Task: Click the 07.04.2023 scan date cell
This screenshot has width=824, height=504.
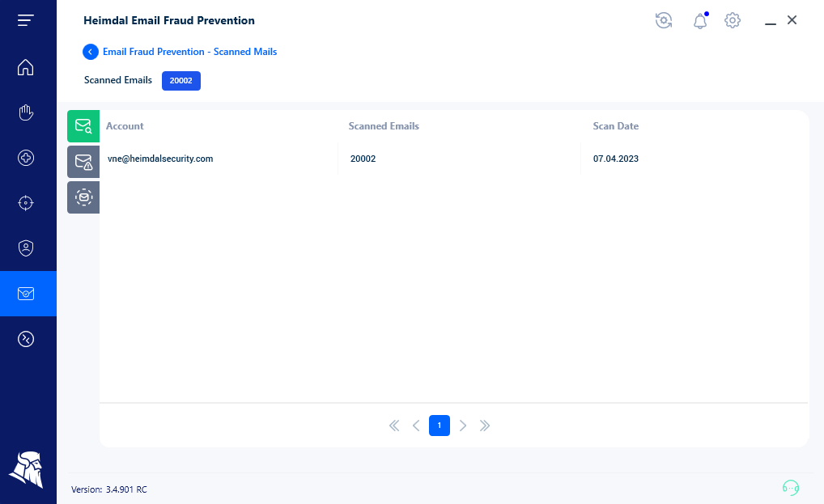Action: [616, 159]
